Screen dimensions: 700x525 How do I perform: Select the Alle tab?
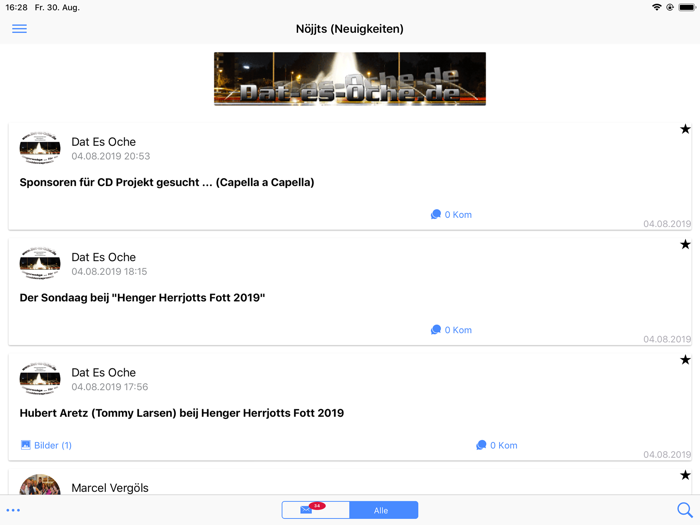click(x=383, y=510)
